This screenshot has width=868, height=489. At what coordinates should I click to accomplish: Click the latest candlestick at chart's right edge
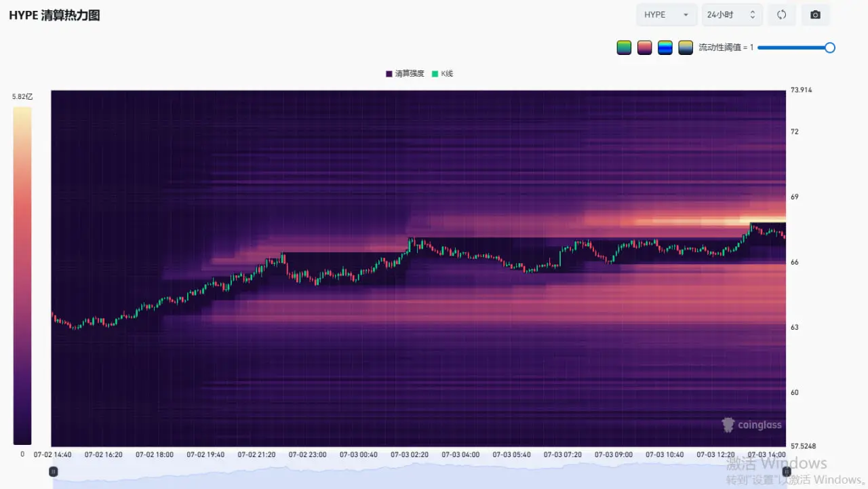click(785, 236)
